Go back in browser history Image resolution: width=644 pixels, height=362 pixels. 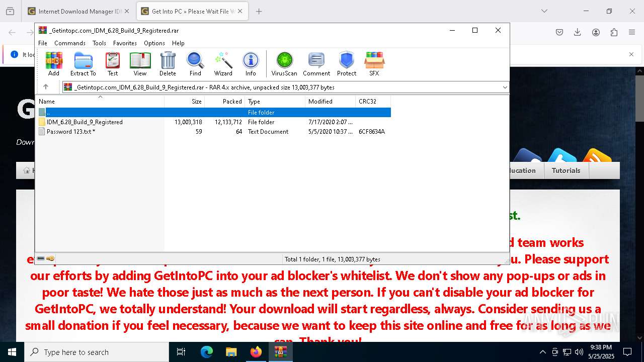click(x=12, y=32)
